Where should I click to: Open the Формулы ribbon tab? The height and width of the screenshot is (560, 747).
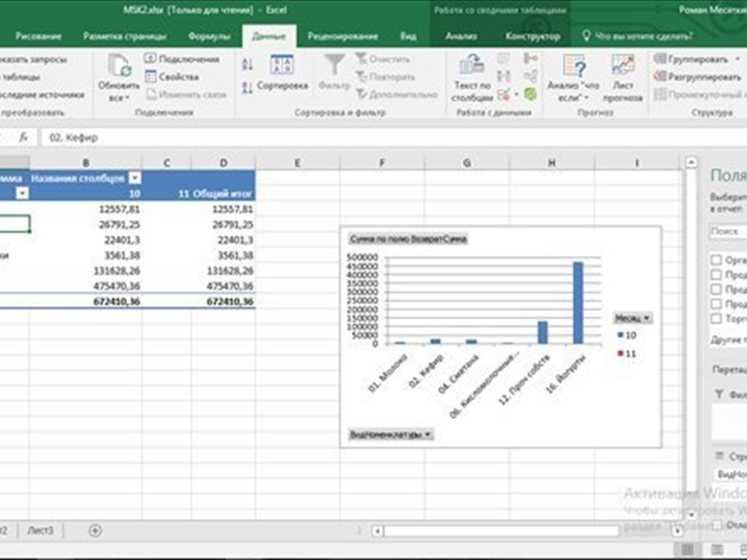209,36
